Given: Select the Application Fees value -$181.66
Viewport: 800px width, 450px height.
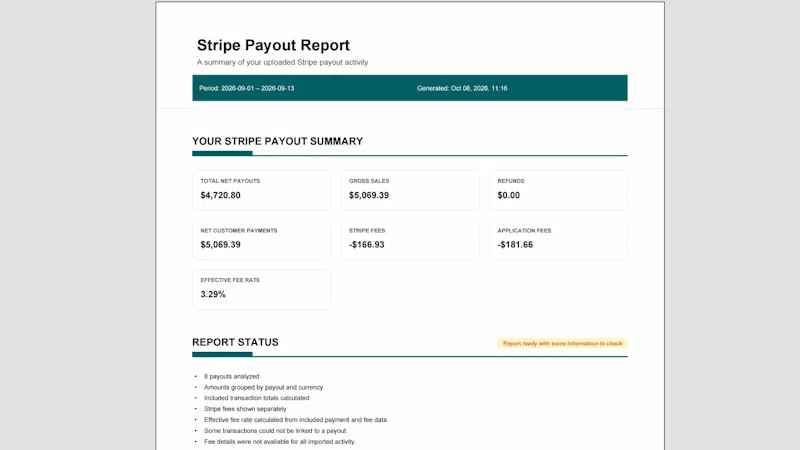Looking at the screenshot, I should [x=515, y=245].
